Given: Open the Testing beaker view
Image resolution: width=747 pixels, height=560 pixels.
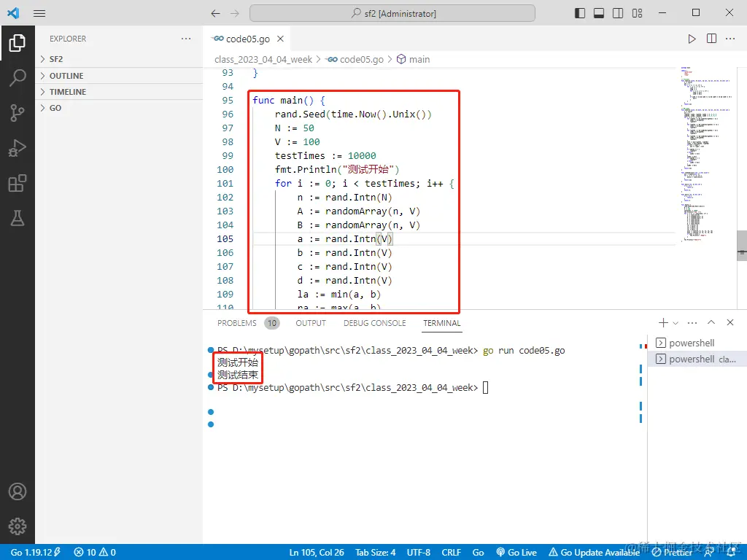Looking at the screenshot, I should (18, 218).
